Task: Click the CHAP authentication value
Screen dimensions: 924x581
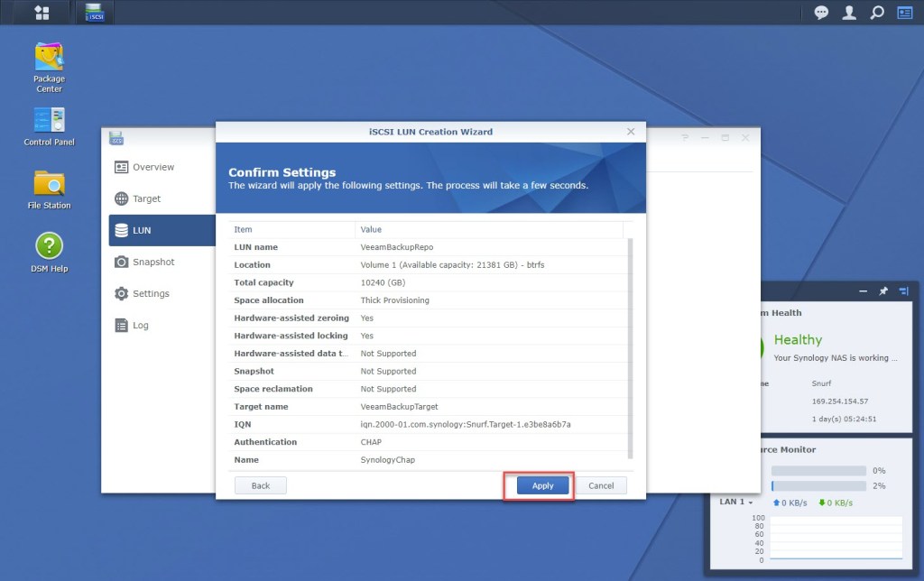Action: click(x=371, y=442)
